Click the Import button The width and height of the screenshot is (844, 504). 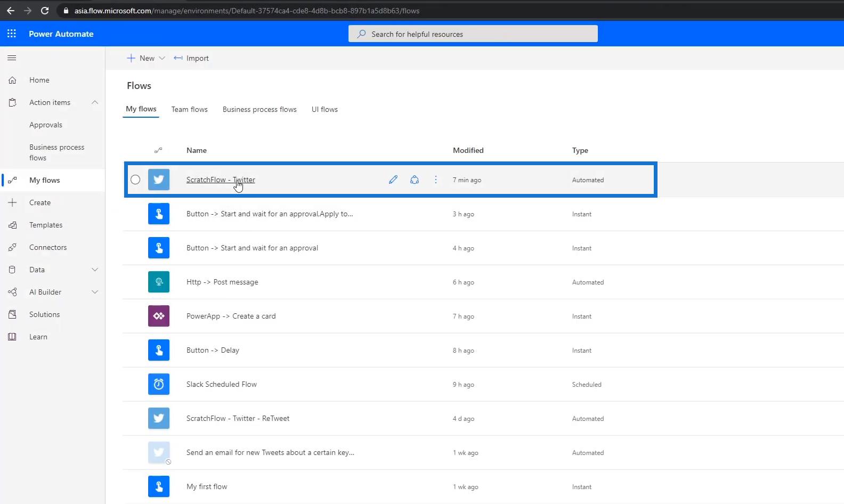tap(191, 58)
